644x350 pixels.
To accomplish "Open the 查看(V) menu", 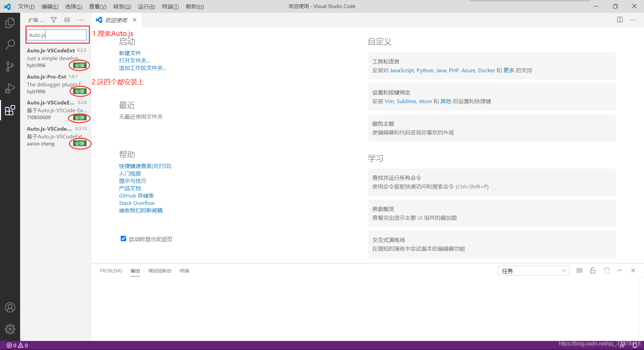I will 98,6.
